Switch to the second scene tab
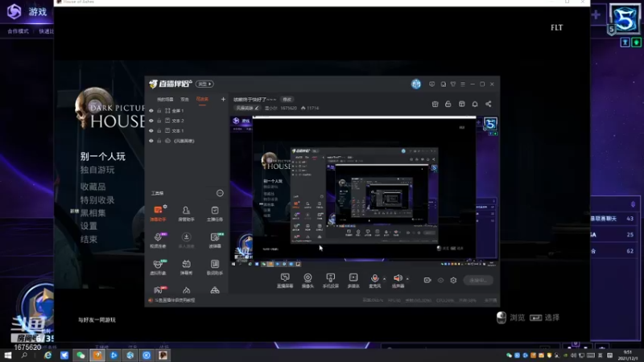Viewport: 644px width, 362px height. point(185,99)
